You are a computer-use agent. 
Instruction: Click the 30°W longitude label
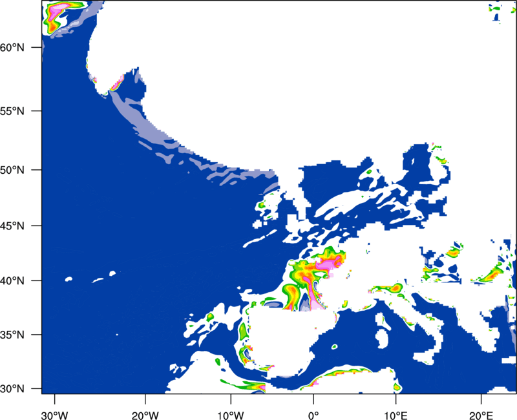[54, 415]
